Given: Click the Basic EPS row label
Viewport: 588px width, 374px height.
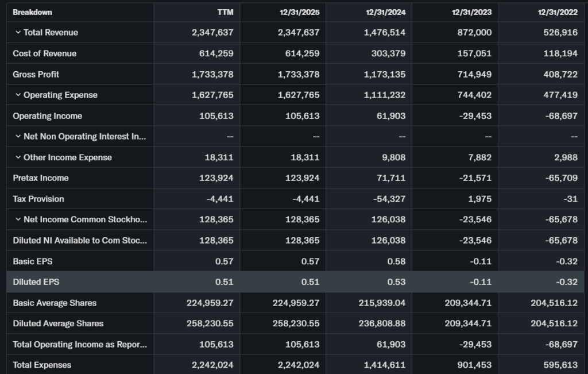Looking at the screenshot, I should 33,261.
